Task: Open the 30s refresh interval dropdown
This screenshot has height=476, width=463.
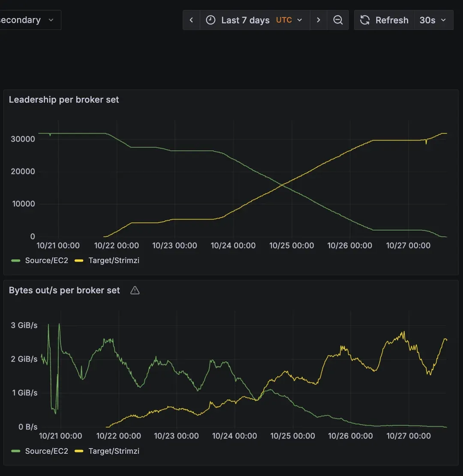Action: (433, 20)
